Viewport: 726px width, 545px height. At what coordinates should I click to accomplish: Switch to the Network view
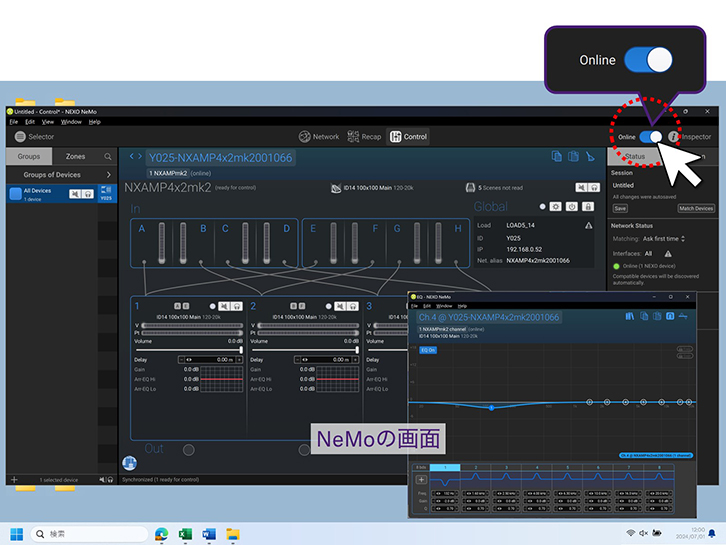319,136
